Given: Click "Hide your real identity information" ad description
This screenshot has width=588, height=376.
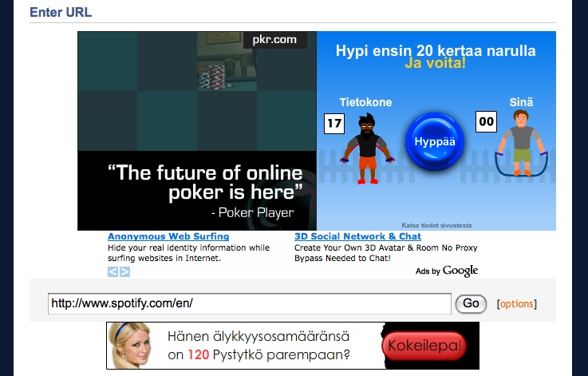Looking at the screenshot, I should click(x=188, y=253).
